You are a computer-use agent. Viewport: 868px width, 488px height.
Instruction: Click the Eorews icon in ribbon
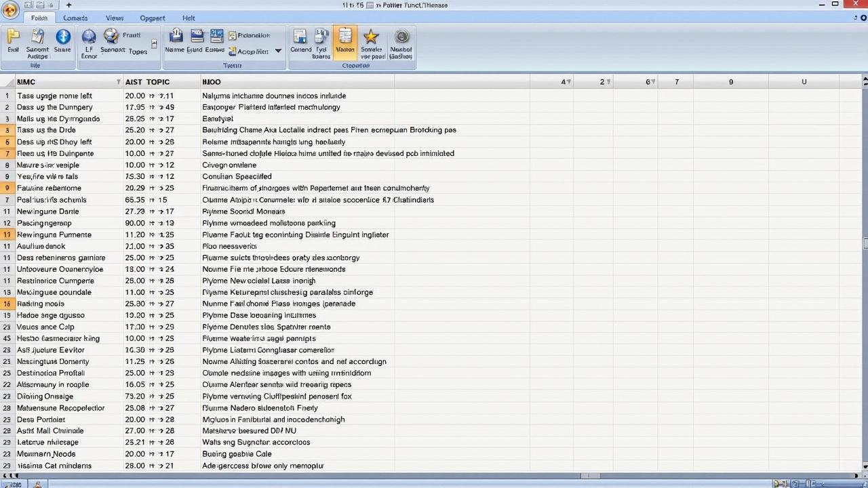click(216, 37)
